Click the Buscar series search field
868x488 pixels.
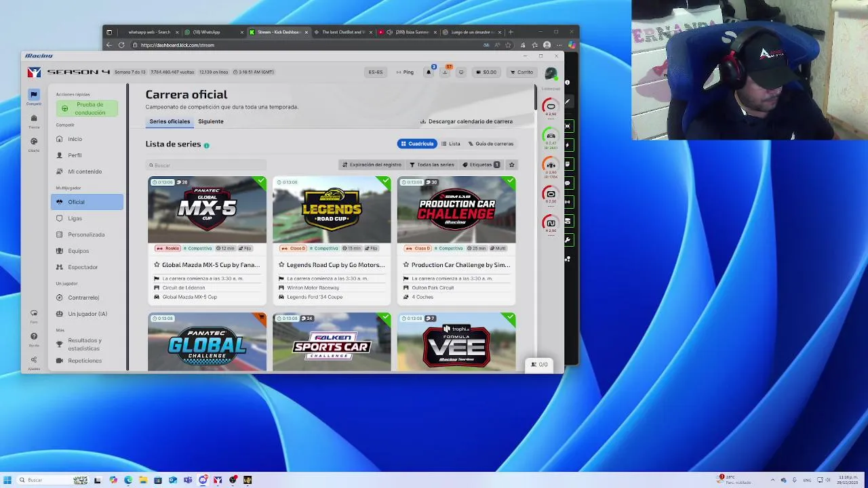tap(207, 165)
